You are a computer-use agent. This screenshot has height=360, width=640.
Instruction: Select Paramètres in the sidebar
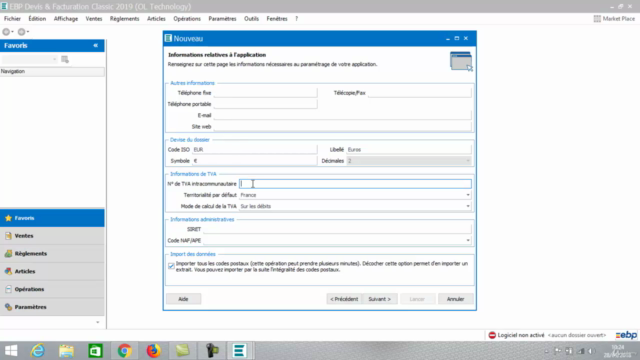[x=52, y=307]
